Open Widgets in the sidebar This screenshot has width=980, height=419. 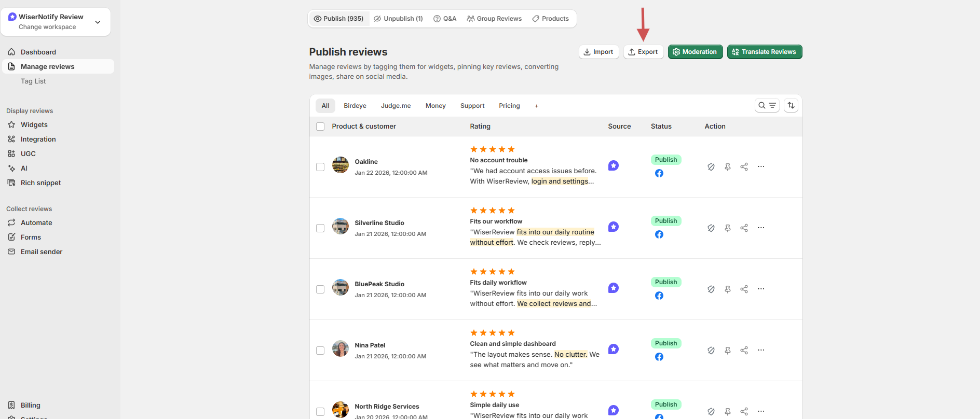(34, 125)
